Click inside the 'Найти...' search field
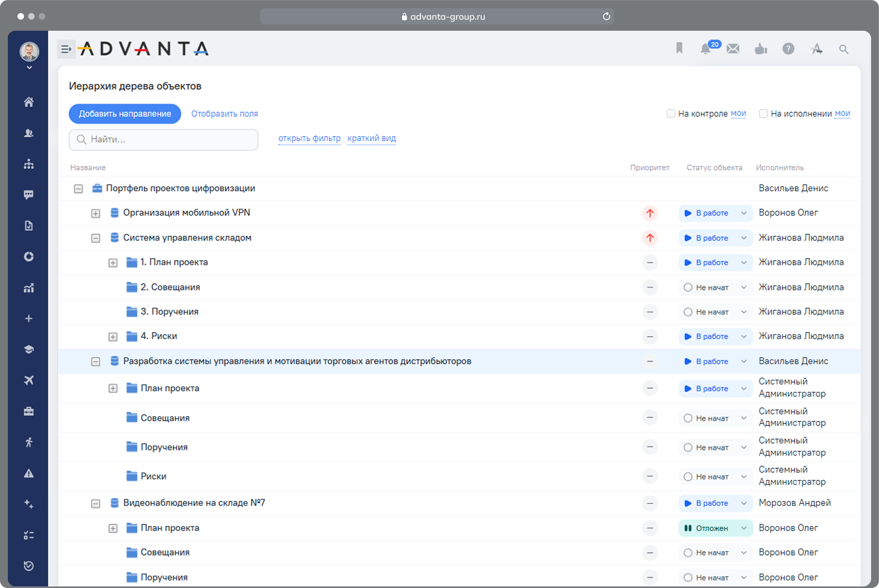This screenshot has width=879, height=588. [163, 140]
